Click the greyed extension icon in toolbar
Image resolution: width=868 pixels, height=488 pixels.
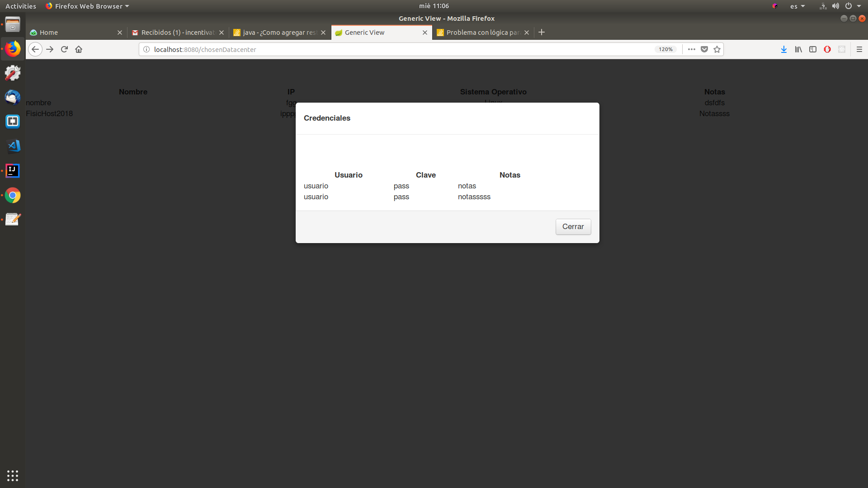[842, 49]
